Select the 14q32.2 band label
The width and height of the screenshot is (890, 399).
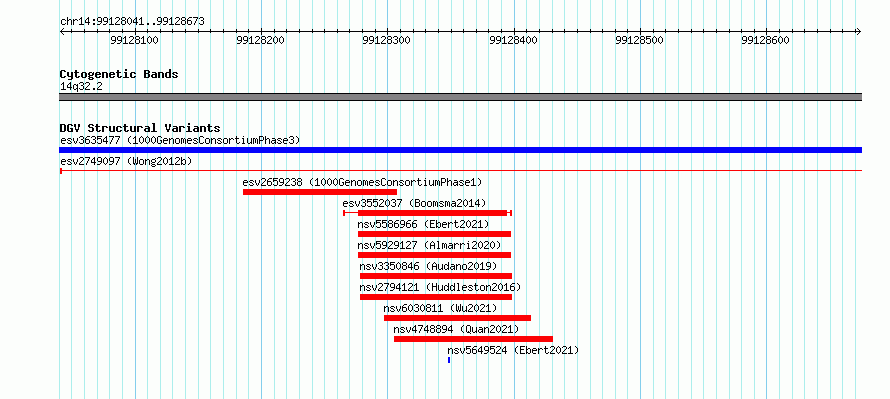click(81, 86)
